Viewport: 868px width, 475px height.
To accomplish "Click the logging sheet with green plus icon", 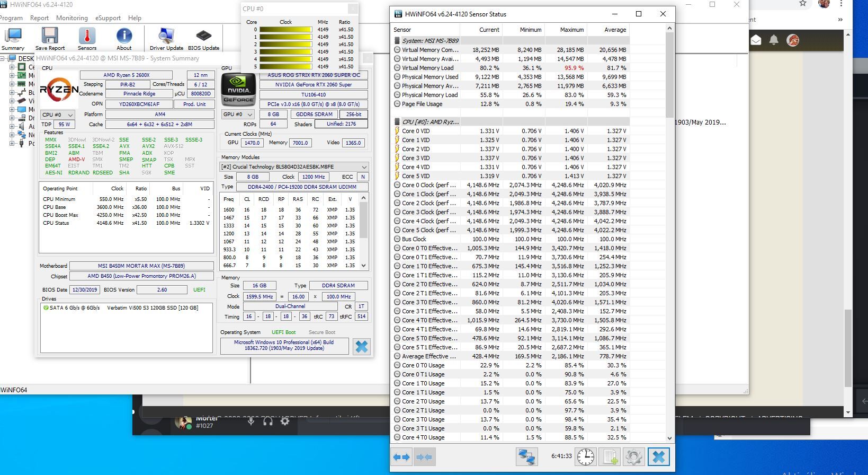I will pos(610,457).
